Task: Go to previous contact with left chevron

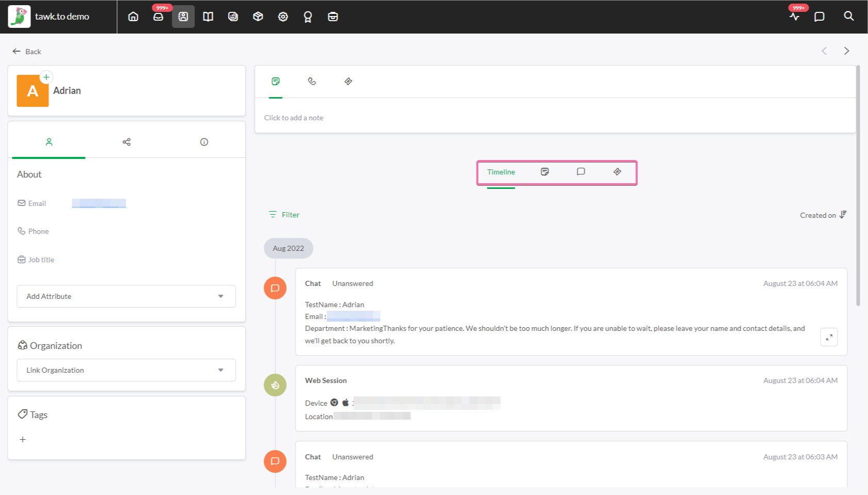Action: (x=824, y=51)
